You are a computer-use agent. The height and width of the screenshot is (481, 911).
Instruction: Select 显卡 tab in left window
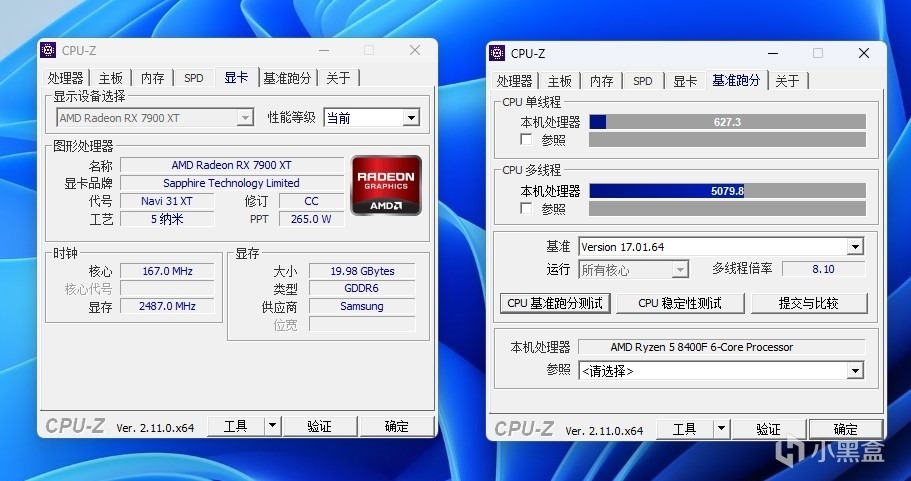coord(236,77)
